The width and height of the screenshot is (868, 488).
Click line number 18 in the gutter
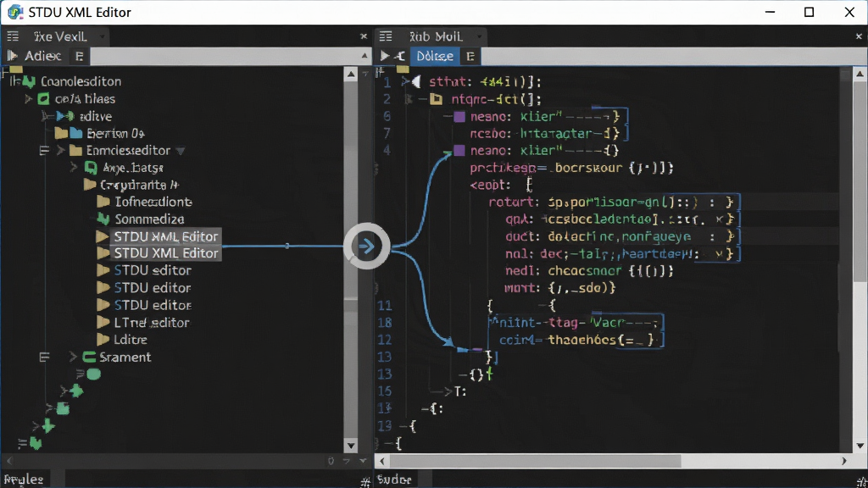pos(385,323)
